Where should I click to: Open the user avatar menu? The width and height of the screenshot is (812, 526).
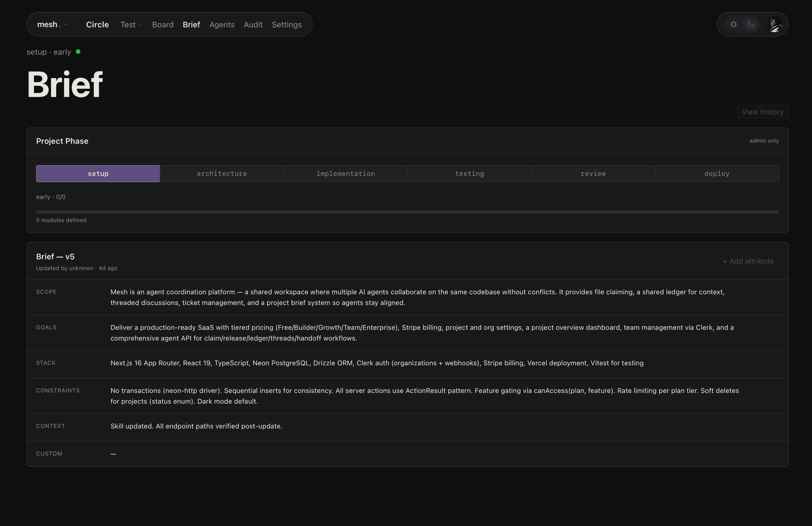[775, 25]
